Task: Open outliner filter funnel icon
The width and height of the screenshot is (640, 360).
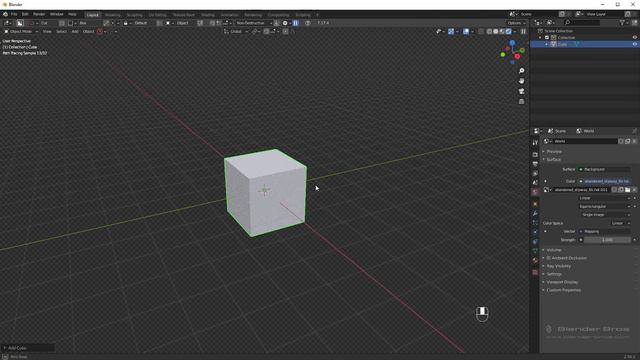Action: click(x=622, y=23)
